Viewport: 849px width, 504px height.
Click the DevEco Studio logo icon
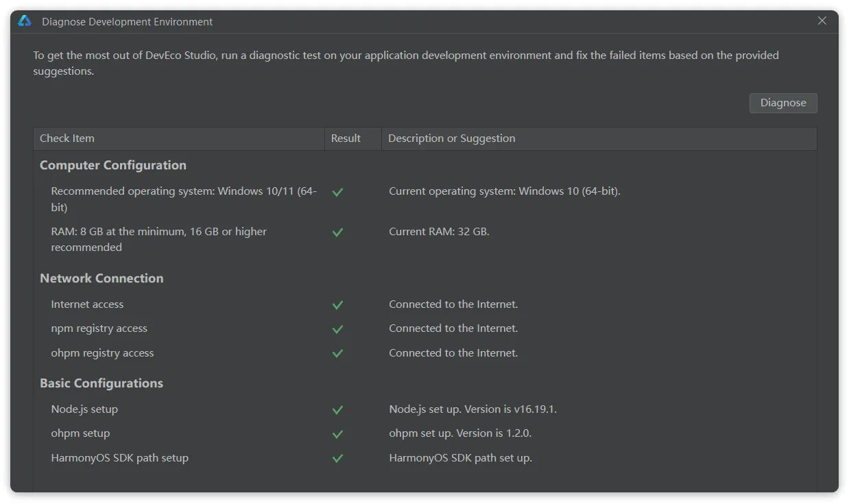(25, 21)
